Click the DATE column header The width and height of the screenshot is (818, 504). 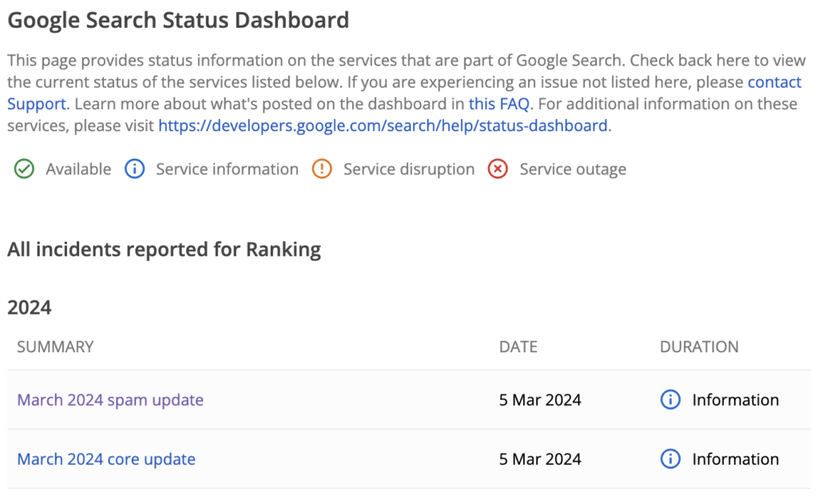coord(518,347)
